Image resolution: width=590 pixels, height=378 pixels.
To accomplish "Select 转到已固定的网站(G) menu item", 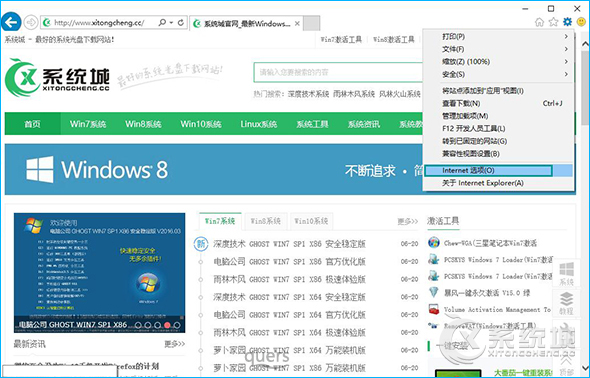I will pyautogui.click(x=499, y=141).
